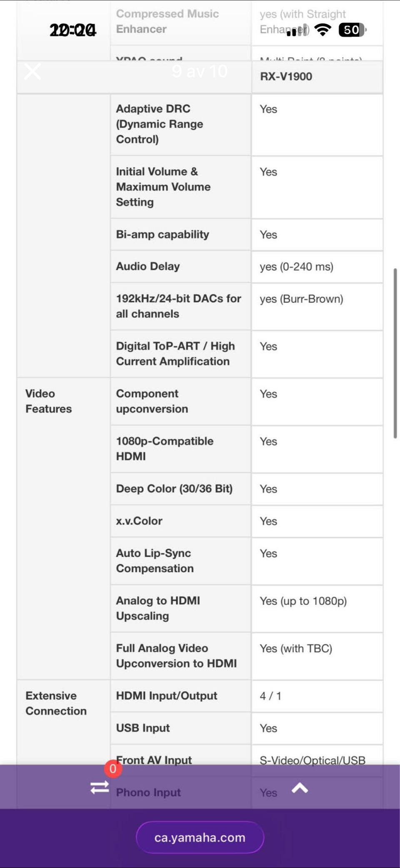Open the ca.yamaha.com link
400x868 pixels.
click(x=200, y=837)
